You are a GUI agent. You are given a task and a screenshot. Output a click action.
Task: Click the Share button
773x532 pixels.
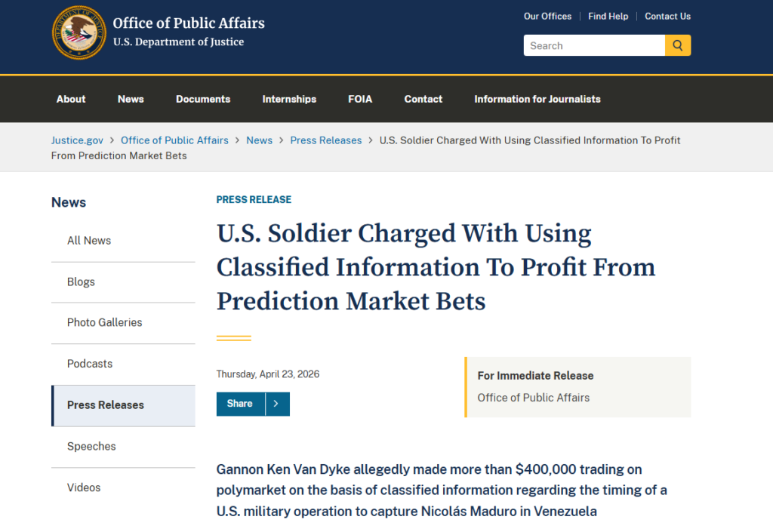[x=239, y=404]
